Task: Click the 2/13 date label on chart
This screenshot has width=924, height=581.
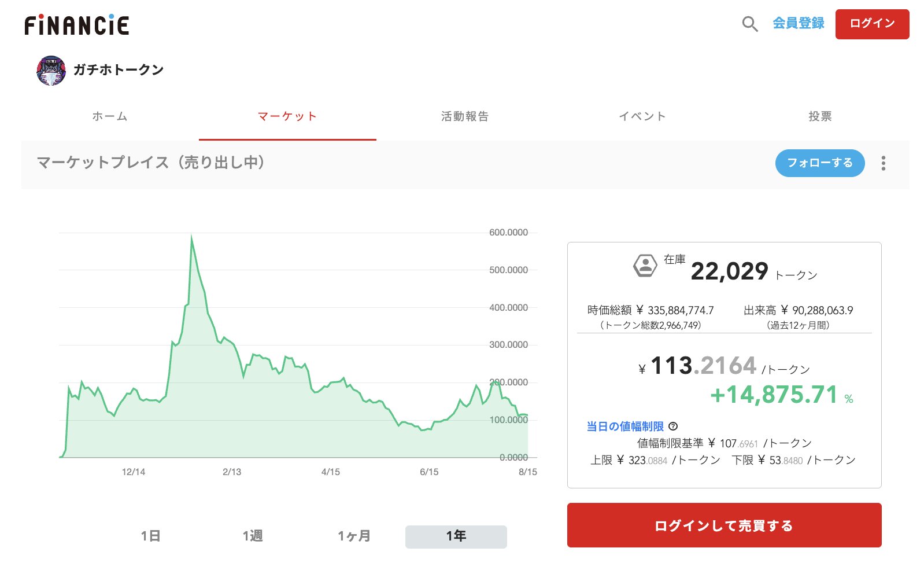Action: tap(232, 472)
